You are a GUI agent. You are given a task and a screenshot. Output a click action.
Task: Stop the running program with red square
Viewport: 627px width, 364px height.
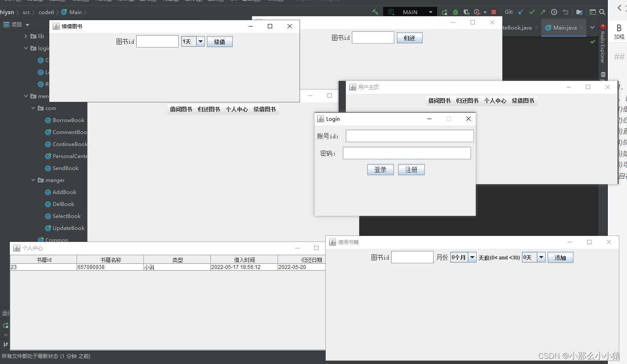pos(494,12)
